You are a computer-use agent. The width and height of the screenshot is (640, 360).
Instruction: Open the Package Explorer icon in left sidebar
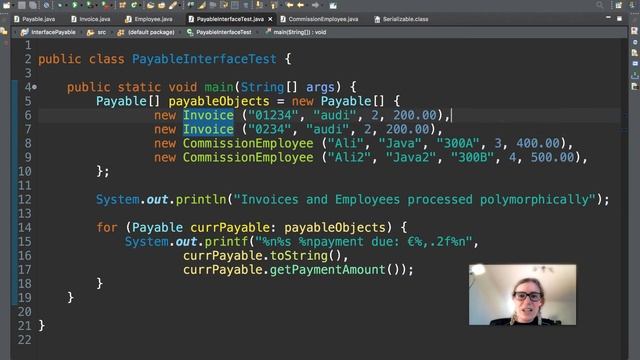[x=4, y=31]
